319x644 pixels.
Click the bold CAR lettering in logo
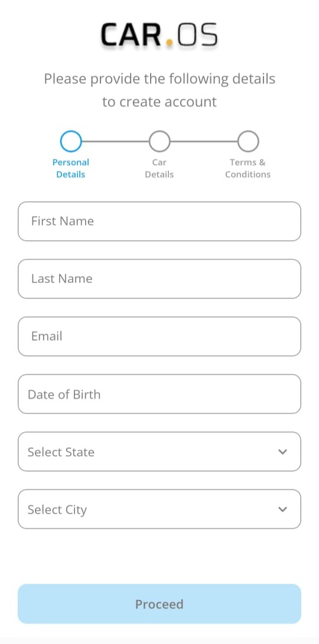click(x=132, y=35)
